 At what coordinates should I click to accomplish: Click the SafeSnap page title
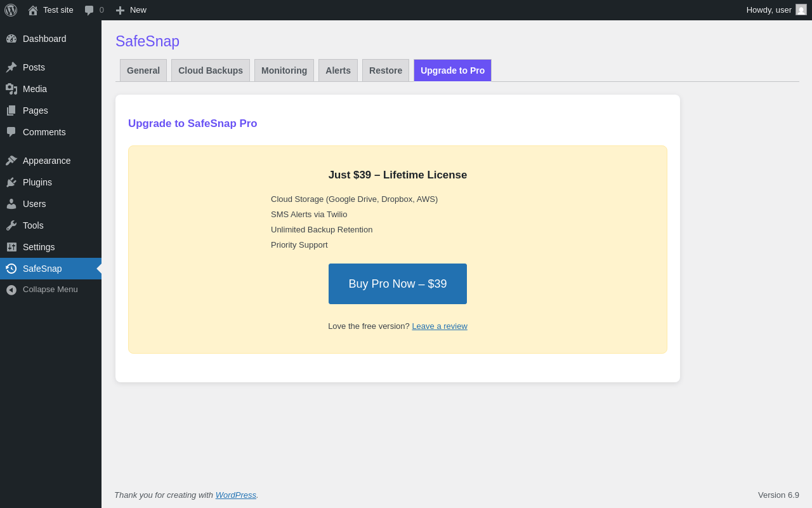point(147,41)
